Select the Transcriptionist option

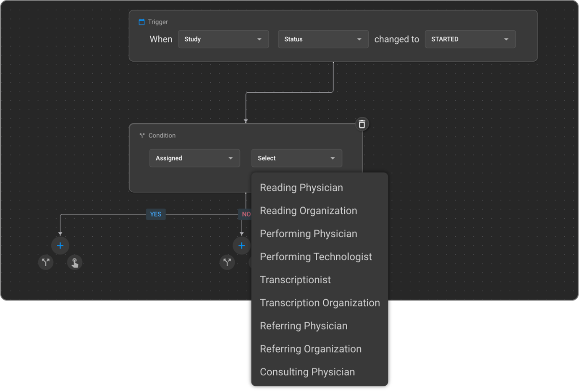click(x=295, y=280)
